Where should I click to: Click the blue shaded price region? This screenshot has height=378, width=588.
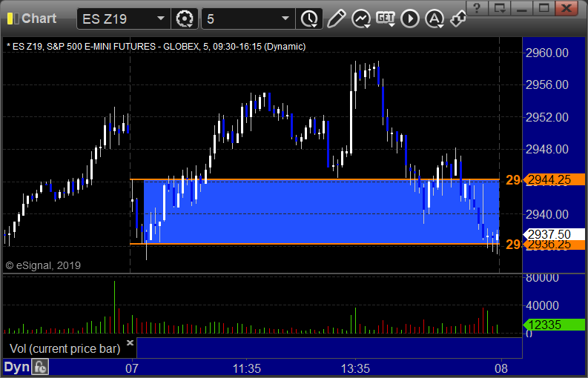click(321, 212)
